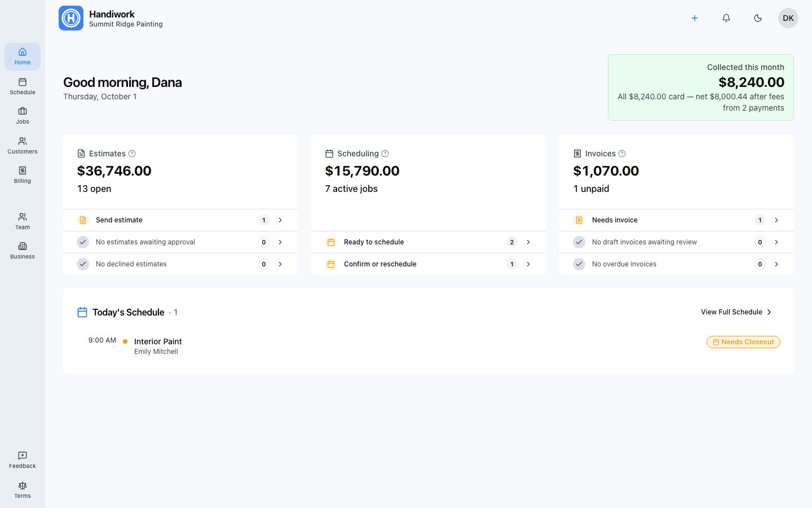Screen dimensions: 812x508
Task: Click the Today's Schedule calendar icon
Action: pyautogui.click(x=82, y=312)
